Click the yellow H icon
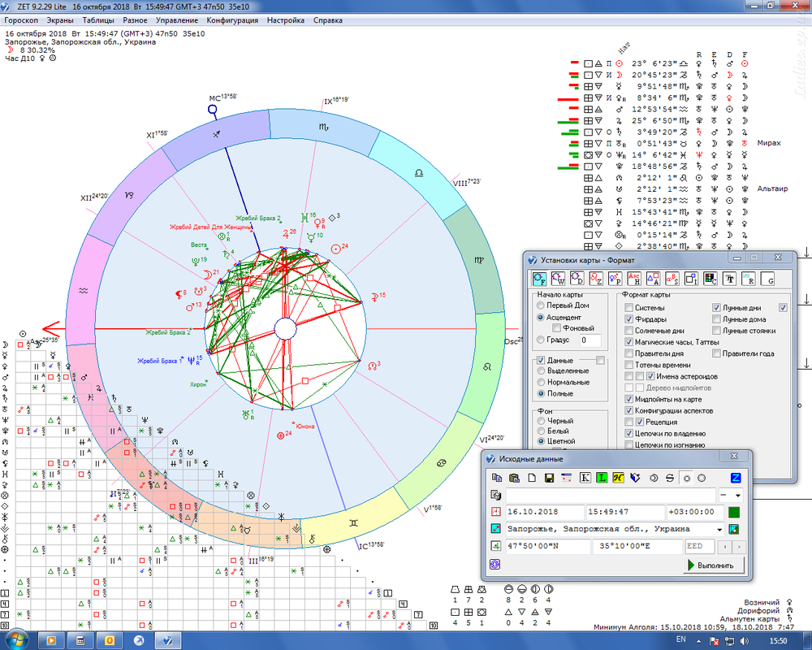Image resolution: width=812 pixels, height=650 pixels. pyautogui.click(x=618, y=478)
